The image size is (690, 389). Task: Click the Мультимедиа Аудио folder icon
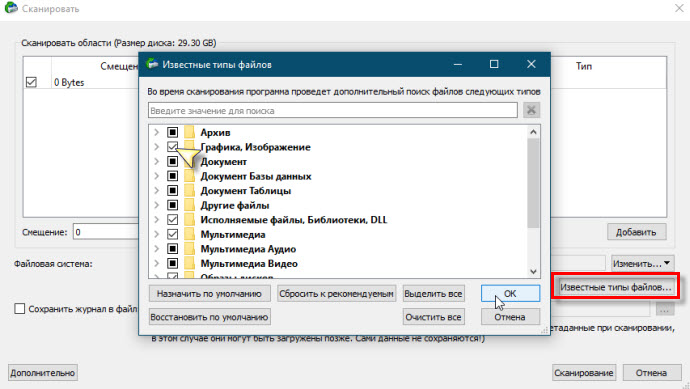(189, 249)
